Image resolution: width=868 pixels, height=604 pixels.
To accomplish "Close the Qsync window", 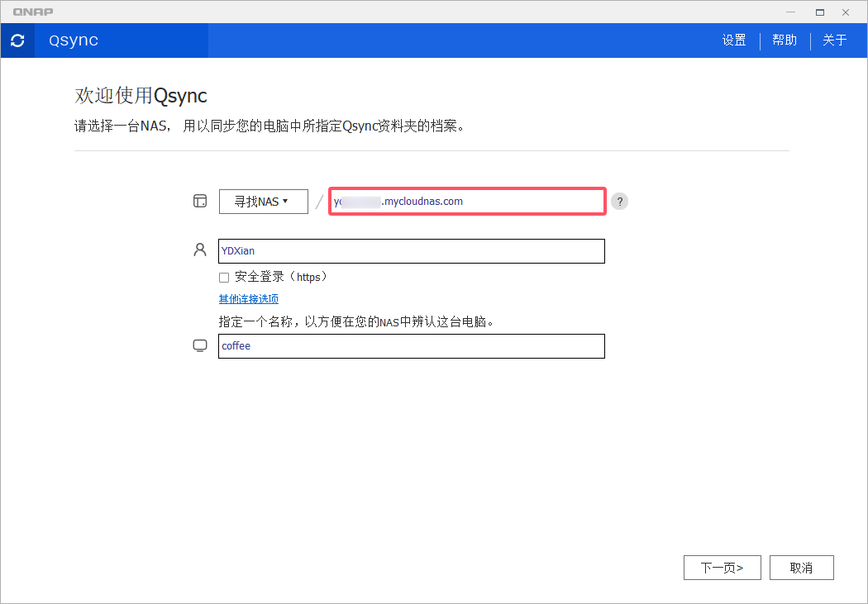I will click(846, 12).
